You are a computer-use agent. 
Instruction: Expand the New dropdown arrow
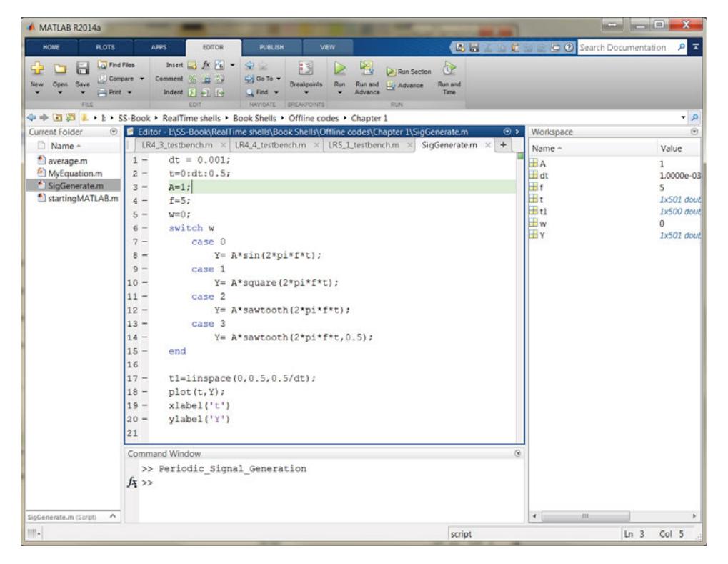[x=37, y=92]
